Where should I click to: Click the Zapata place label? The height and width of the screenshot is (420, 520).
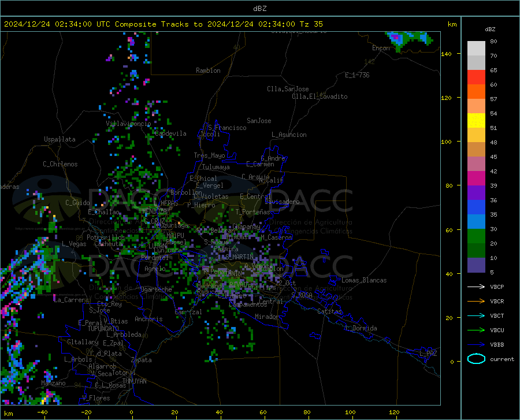[x=142, y=360]
